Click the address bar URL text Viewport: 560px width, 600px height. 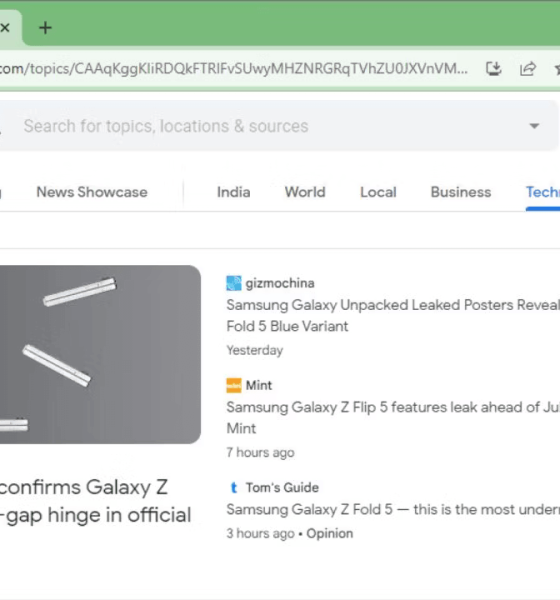(233, 69)
